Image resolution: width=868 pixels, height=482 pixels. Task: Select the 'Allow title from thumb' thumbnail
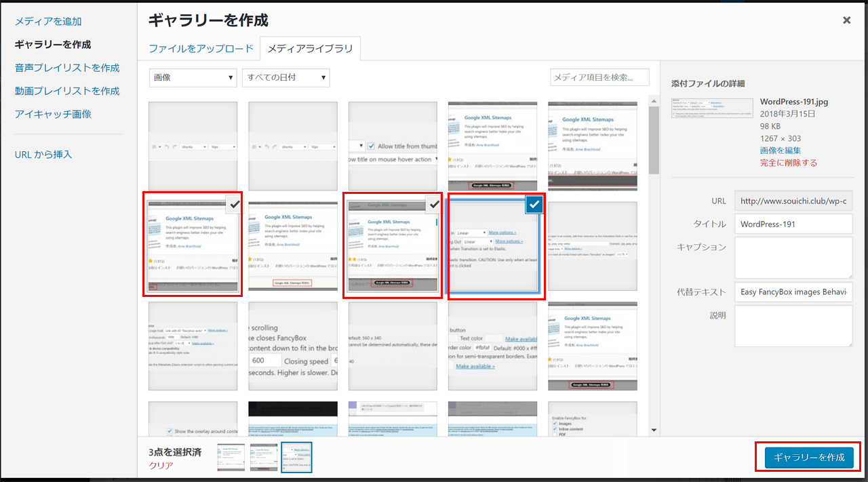coord(393,146)
